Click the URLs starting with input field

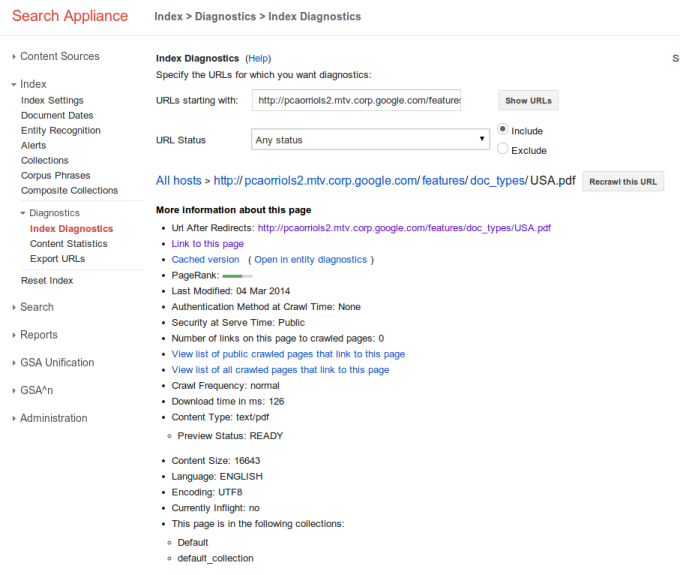click(358, 100)
